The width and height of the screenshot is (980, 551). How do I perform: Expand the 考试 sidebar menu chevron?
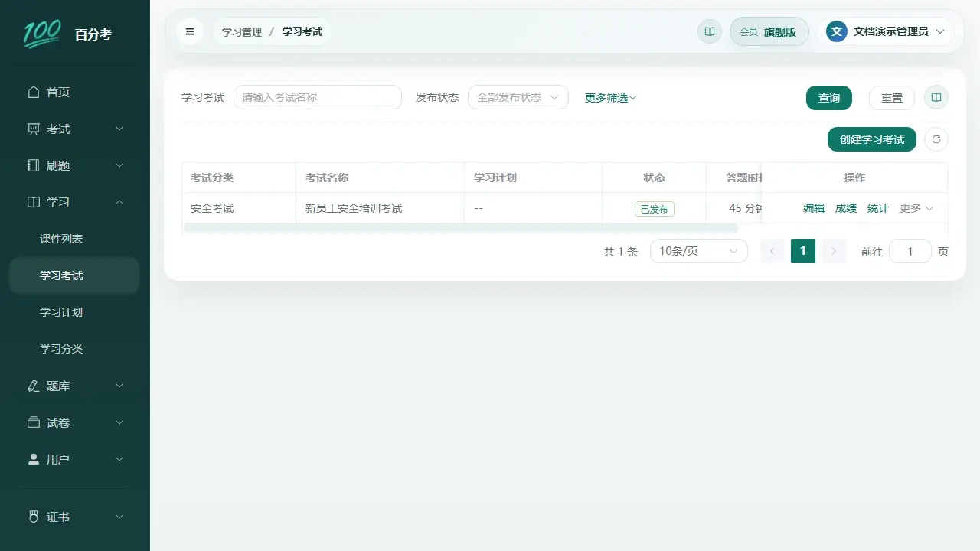(119, 129)
